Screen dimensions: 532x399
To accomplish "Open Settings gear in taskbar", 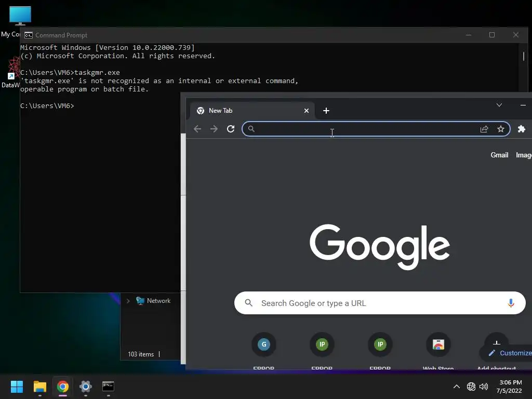I will click(86, 387).
